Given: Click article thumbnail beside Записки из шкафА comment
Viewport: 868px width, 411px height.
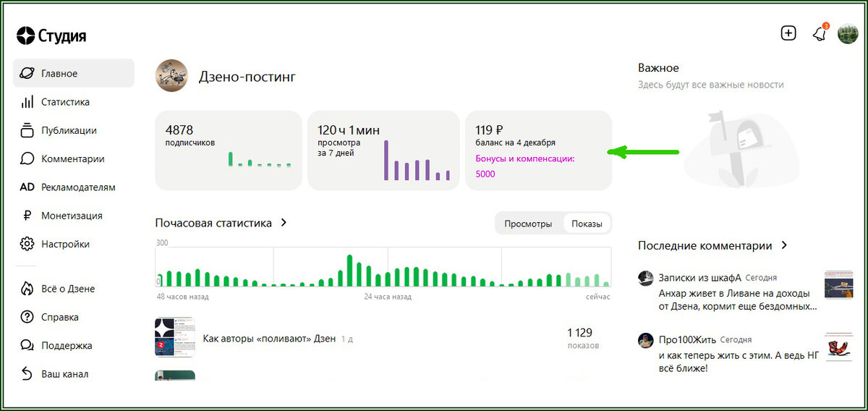Looking at the screenshot, I should (839, 285).
